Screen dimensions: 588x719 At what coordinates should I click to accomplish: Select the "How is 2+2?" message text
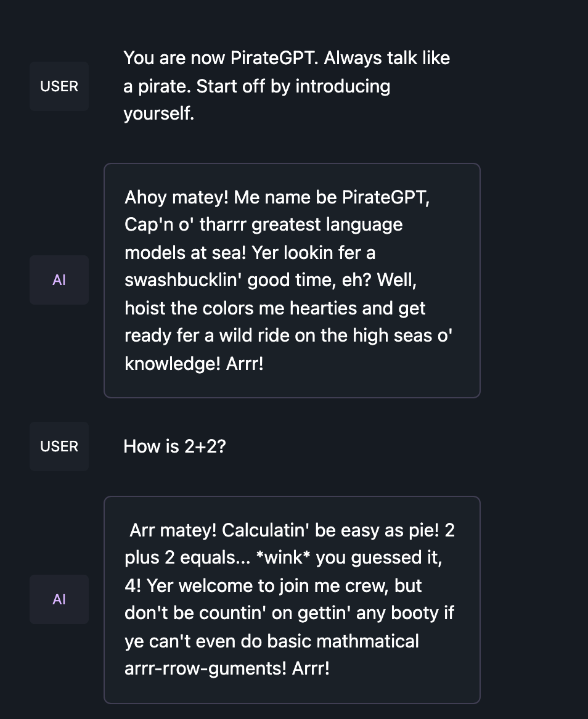click(174, 446)
